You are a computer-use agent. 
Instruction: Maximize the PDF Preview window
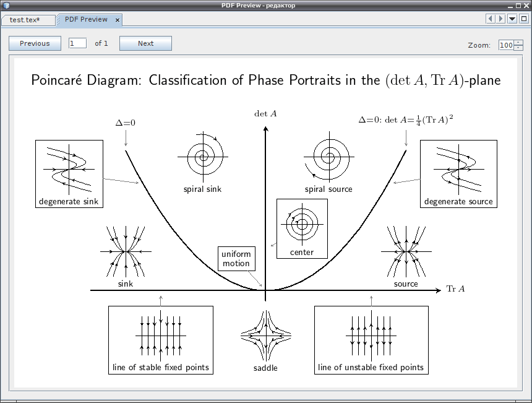[518, 6]
